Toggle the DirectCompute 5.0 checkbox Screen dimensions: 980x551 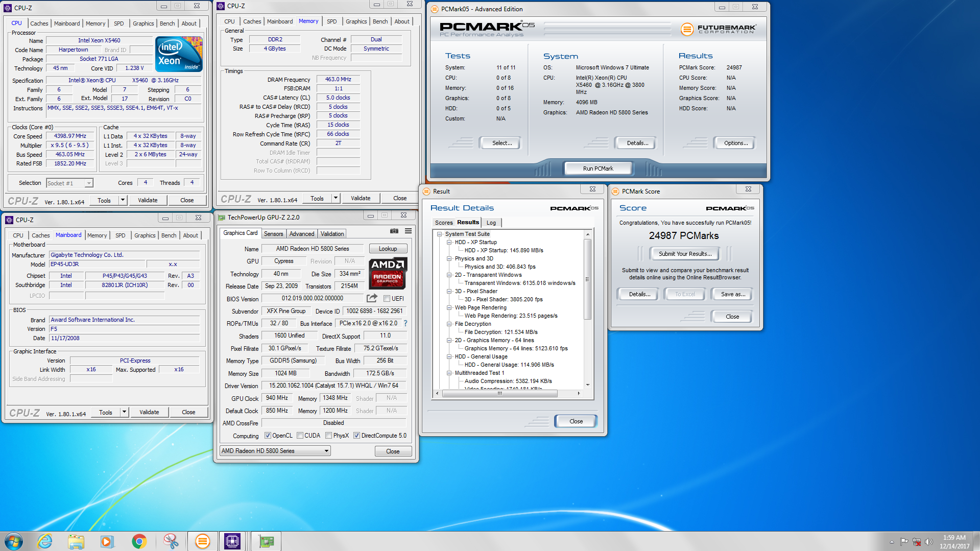(x=356, y=436)
